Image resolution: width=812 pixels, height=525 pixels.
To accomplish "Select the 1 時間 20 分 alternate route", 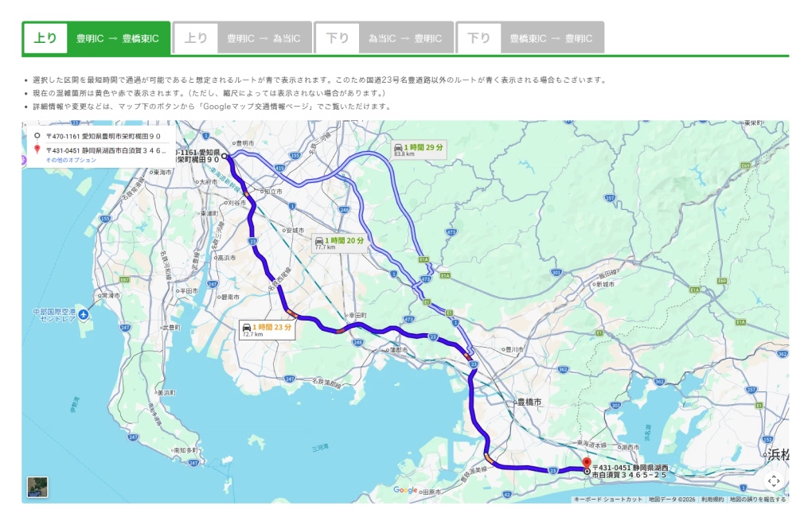I will [x=340, y=243].
